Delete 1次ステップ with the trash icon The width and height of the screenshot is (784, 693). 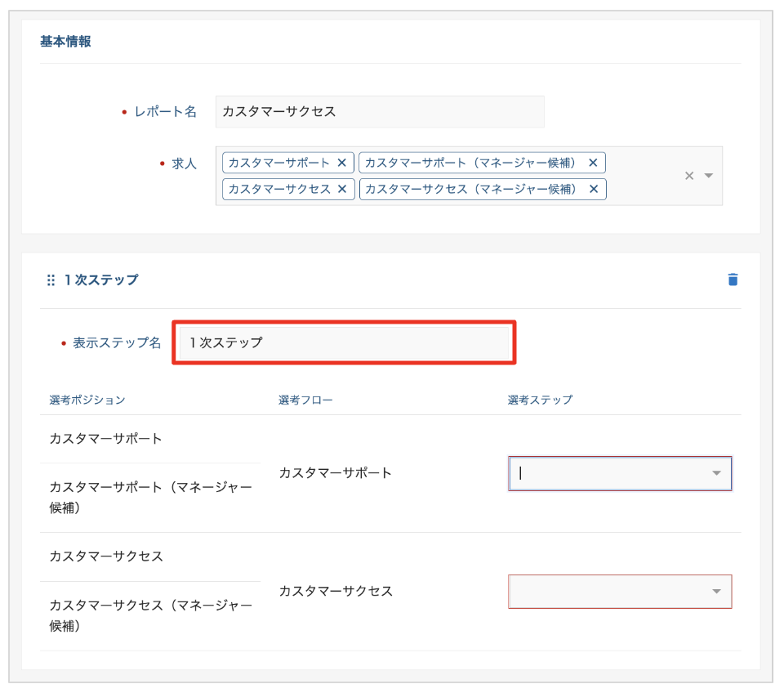pyautogui.click(x=733, y=279)
